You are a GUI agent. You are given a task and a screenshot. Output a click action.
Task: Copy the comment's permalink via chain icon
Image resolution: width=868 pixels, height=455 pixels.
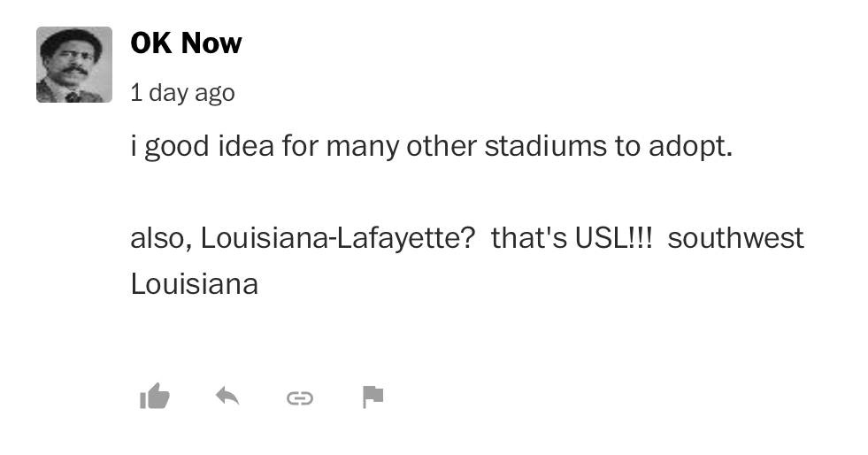click(300, 398)
